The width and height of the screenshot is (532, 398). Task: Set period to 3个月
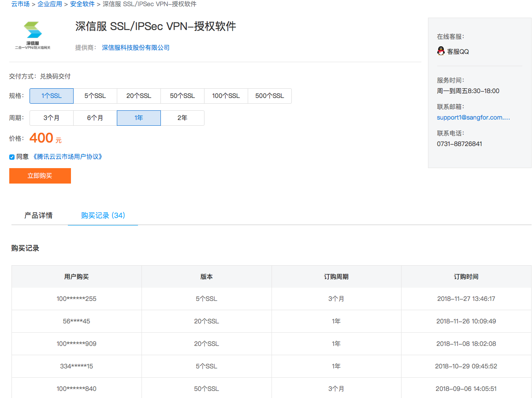(x=52, y=118)
